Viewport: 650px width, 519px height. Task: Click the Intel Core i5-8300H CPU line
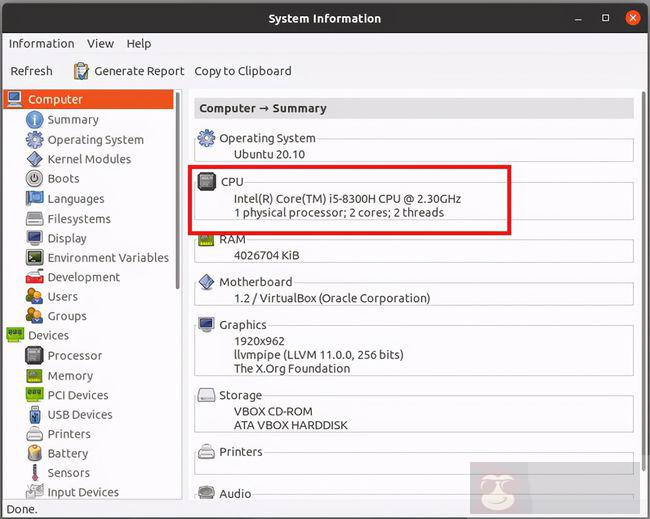[347, 199]
